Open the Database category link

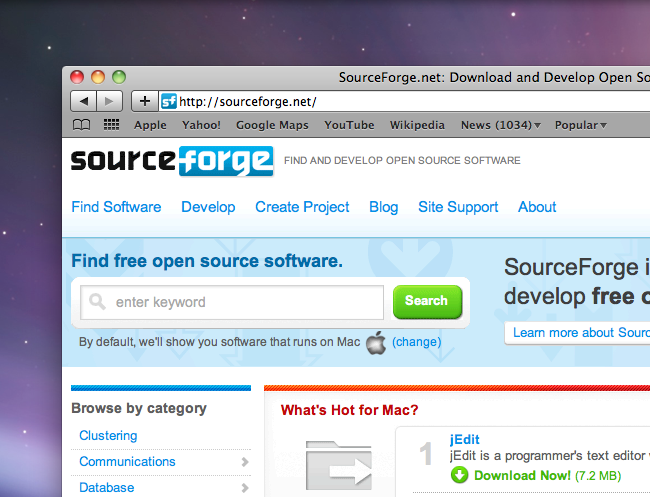(x=107, y=487)
